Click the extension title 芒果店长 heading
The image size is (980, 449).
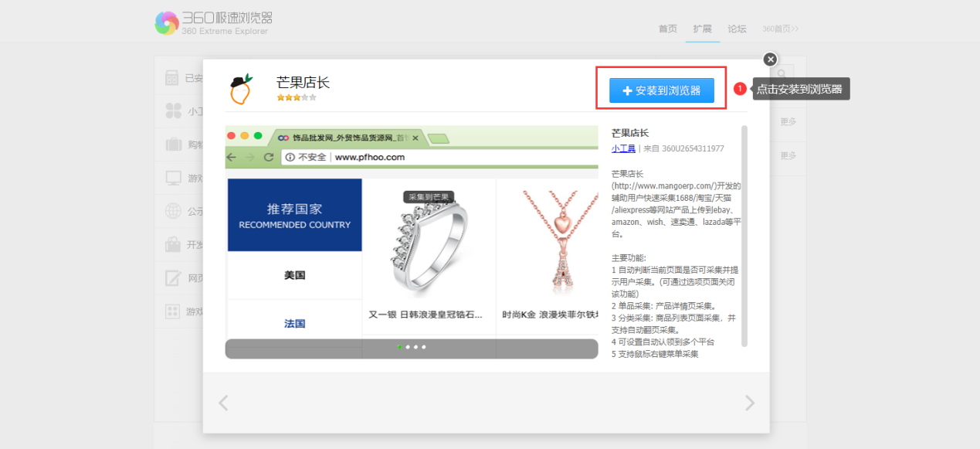tap(303, 83)
